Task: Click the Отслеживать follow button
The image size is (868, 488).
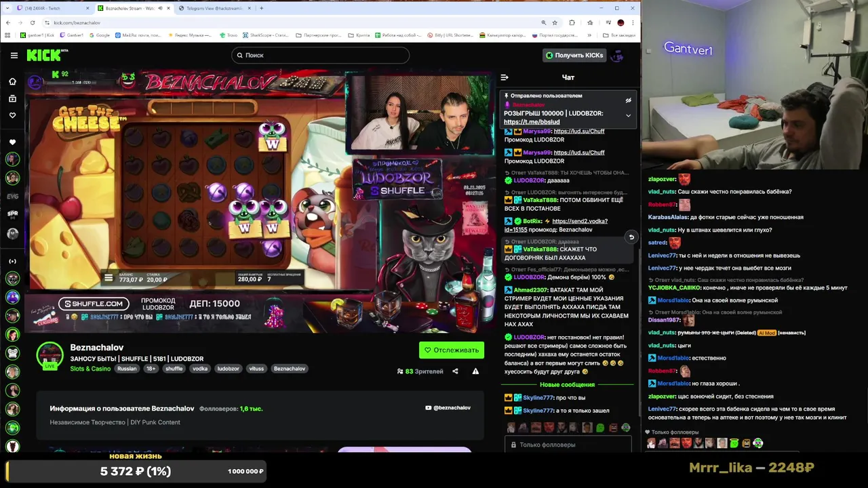Action: click(x=452, y=350)
